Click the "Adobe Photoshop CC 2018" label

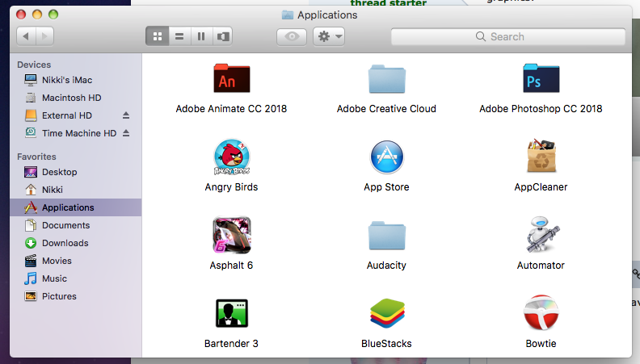[541, 109]
